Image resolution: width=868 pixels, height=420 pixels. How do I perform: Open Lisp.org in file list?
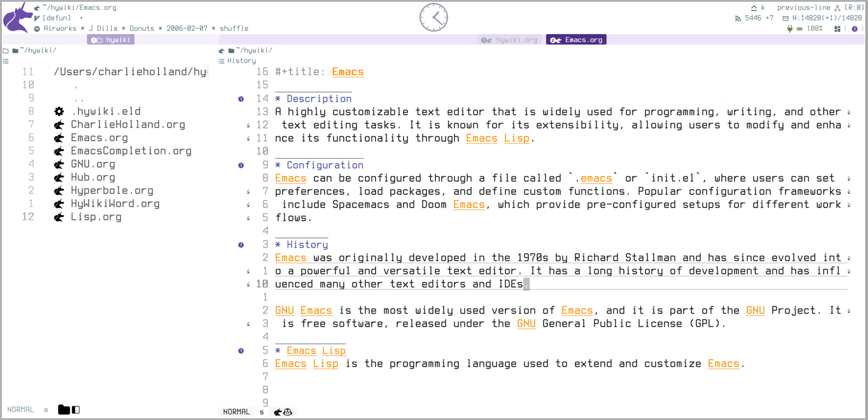point(96,217)
